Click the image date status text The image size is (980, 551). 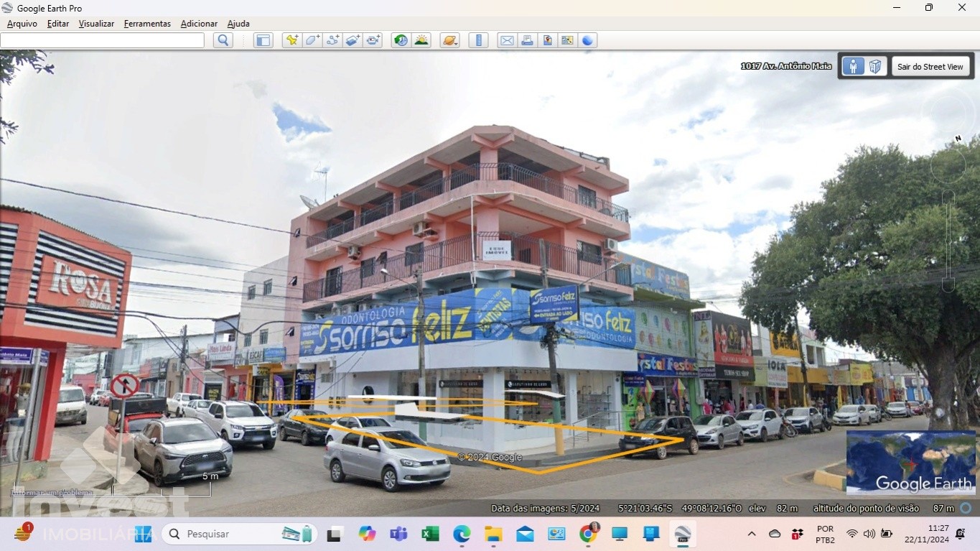click(x=545, y=508)
